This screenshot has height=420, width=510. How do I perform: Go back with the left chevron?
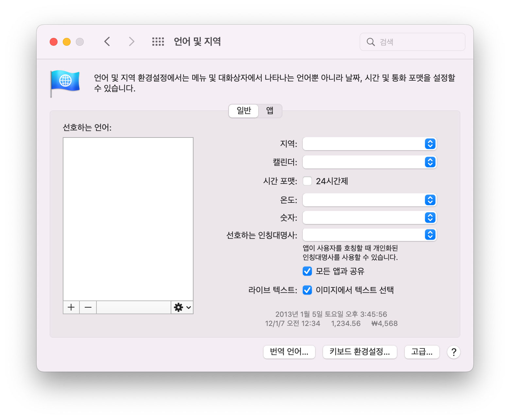point(107,41)
